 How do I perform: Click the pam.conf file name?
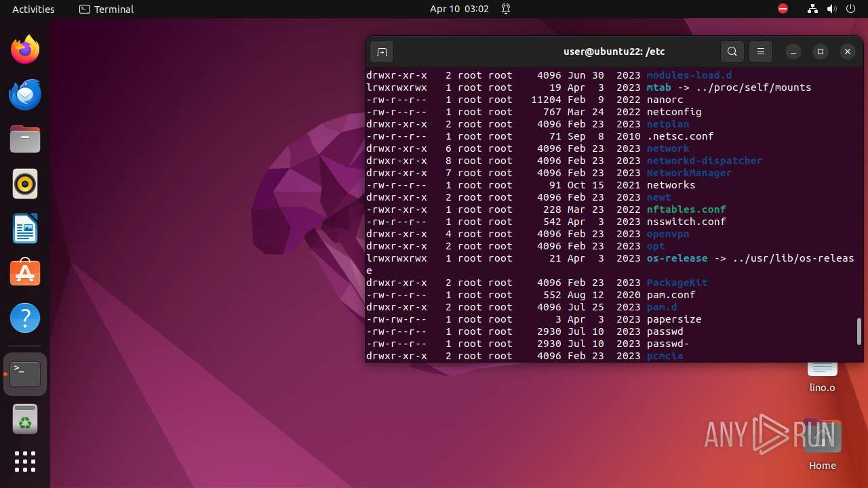point(671,295)
